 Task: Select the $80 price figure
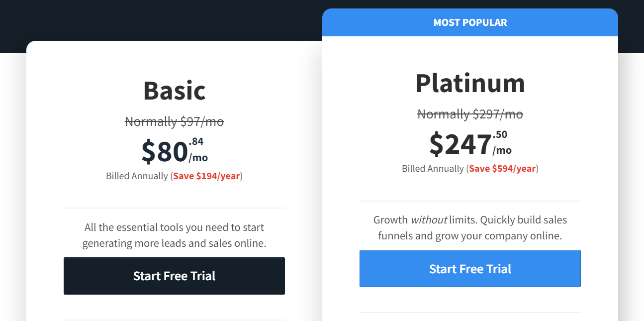click(165, 152)
